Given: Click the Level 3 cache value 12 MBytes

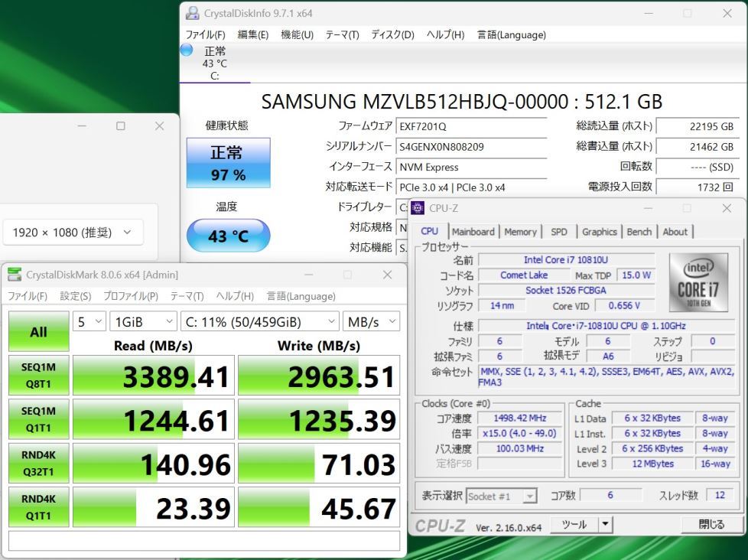Looking at the screenshot, I should click(652, 464).
